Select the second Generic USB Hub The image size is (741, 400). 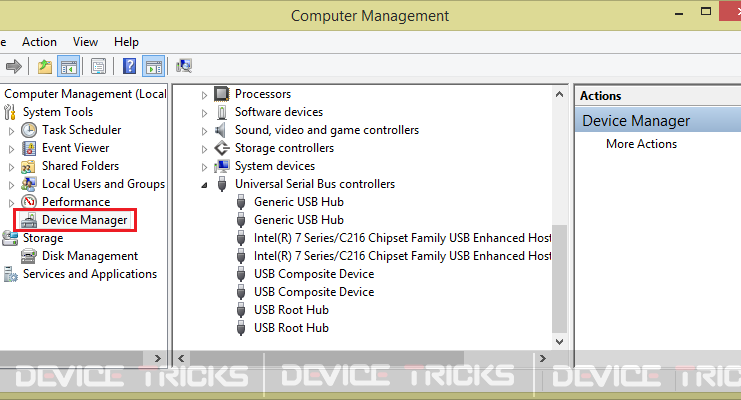pyautogui.click(x=299, y=220)
